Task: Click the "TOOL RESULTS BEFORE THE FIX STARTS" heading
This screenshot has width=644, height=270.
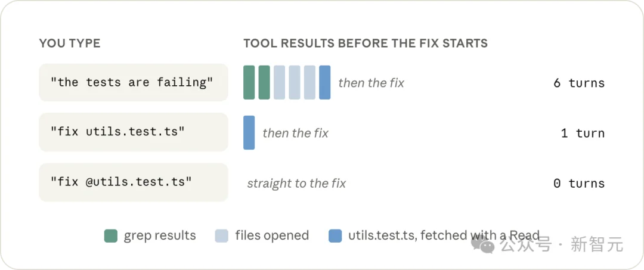Action: (366, 43)
